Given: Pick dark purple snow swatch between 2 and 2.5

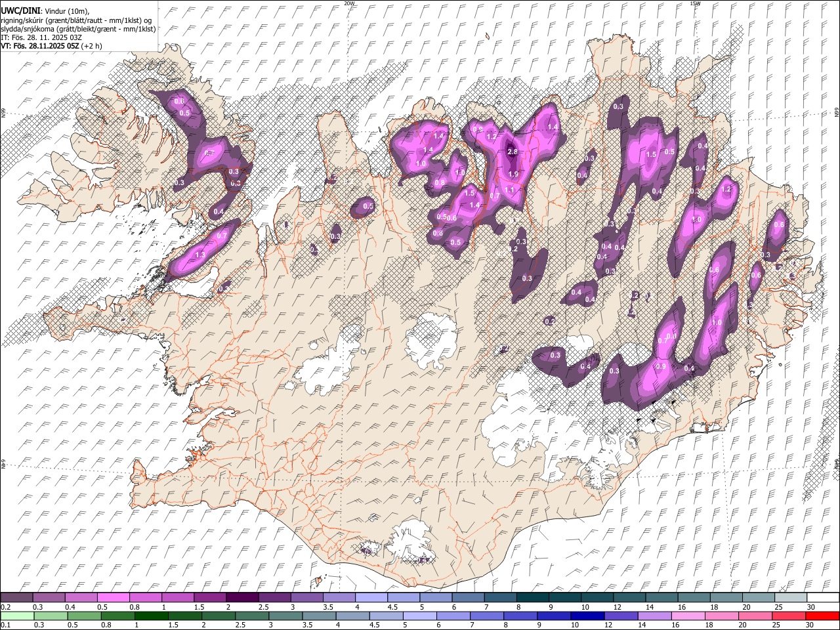Looking at the screenshot, I should coord(242,597).
